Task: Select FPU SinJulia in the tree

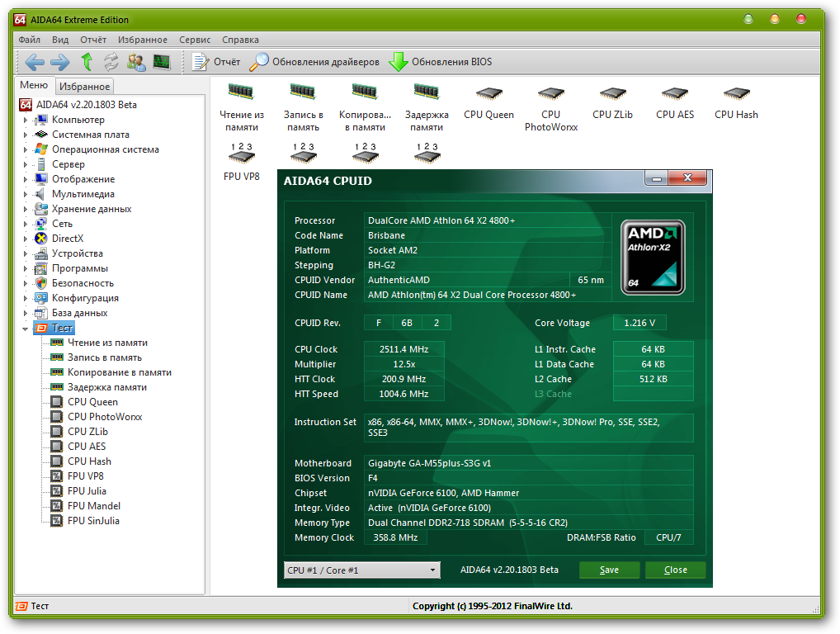Action: click(94, 521)
